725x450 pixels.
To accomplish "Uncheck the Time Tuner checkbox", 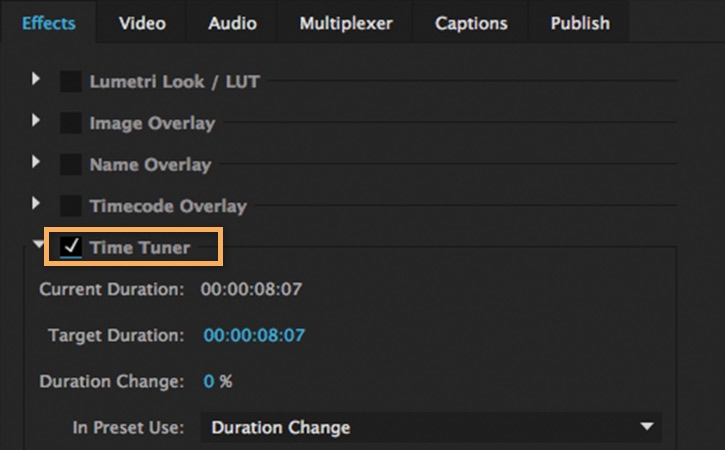I will 71,247.
